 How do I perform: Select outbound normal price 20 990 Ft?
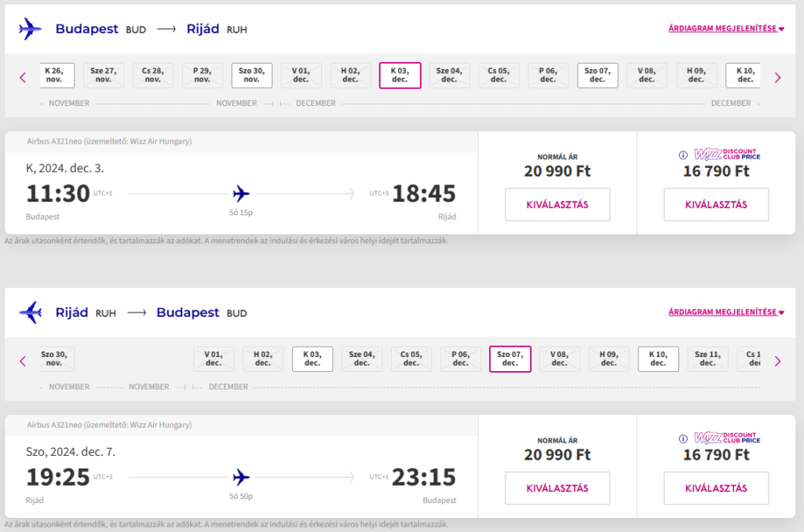tap(557, 205)
